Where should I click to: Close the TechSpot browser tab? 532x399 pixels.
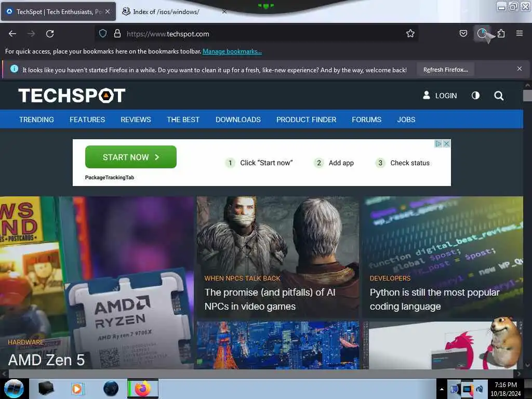[108, 11]
